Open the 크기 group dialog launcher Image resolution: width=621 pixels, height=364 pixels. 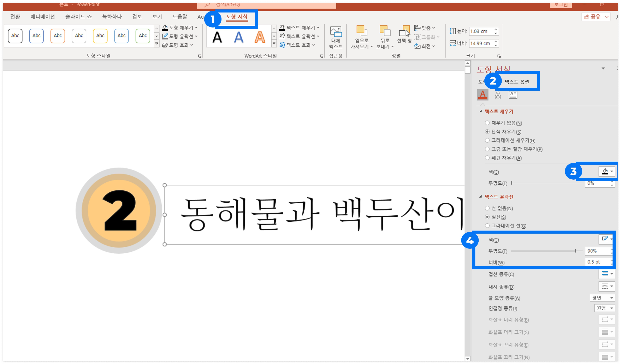pos(499,56)
